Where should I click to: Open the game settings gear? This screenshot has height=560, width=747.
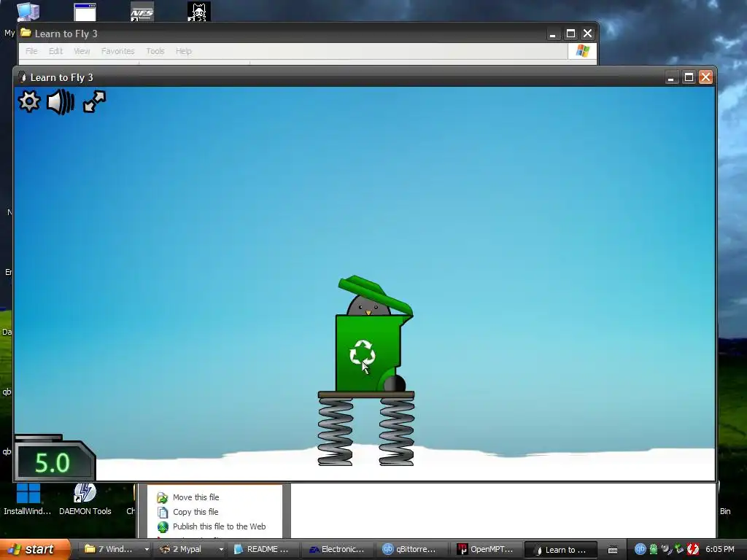pyautogui.click(x=29, y=101)
